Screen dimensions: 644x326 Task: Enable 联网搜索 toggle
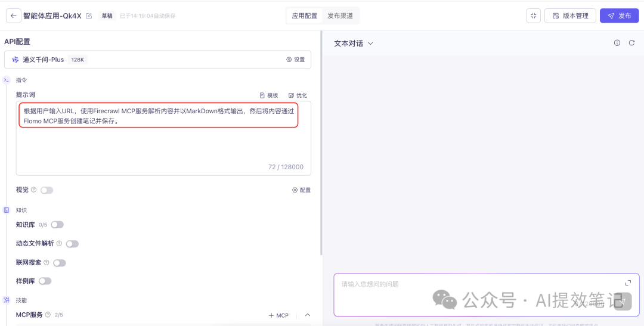pos(59,263)
